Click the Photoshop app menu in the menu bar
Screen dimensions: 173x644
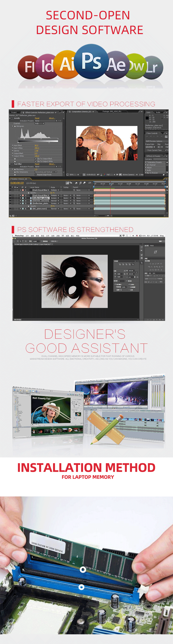19,236
